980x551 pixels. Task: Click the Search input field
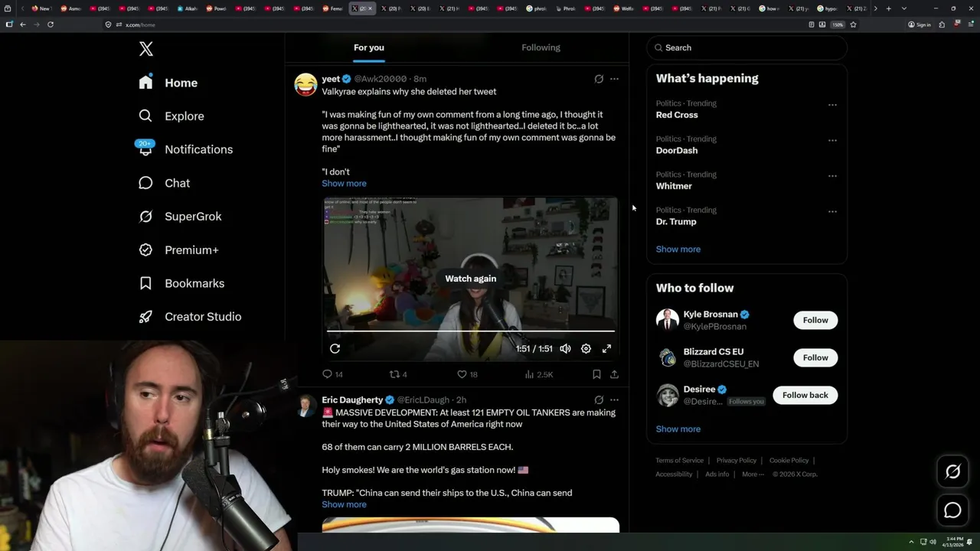[x=747, y=47]
